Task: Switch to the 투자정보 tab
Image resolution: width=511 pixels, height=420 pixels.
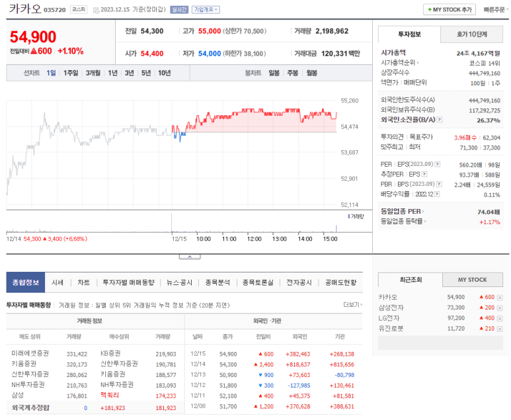Action: pos(409,34)
